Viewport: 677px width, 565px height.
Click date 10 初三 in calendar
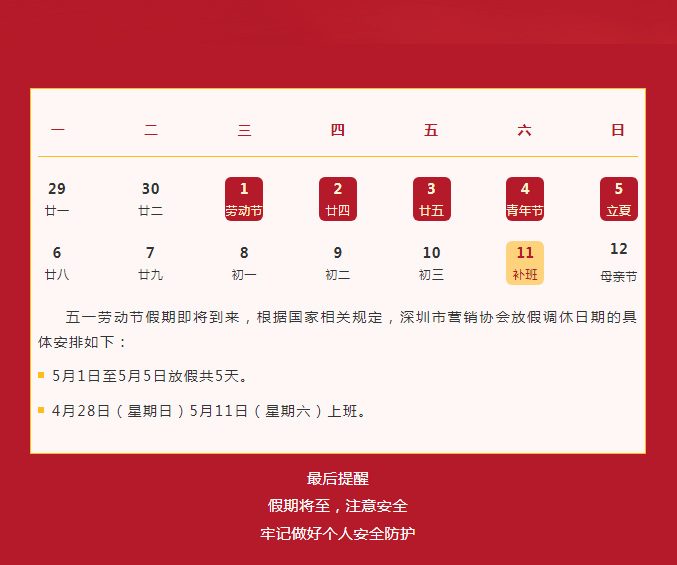432,263
